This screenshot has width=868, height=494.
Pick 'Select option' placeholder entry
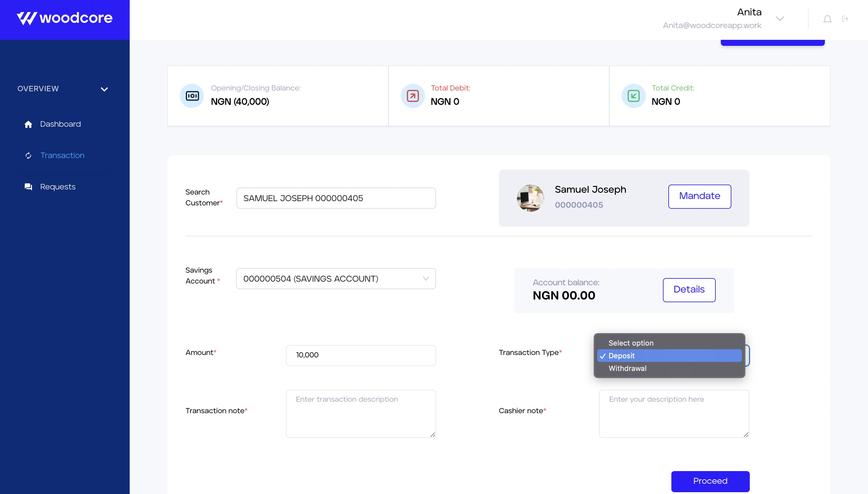click(631, 343)
